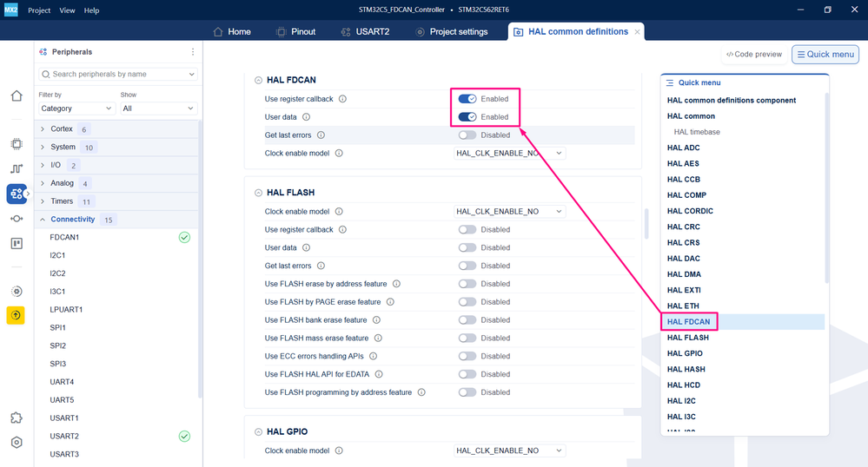Close the HAL common definitions tab

[x=637, y=32]
